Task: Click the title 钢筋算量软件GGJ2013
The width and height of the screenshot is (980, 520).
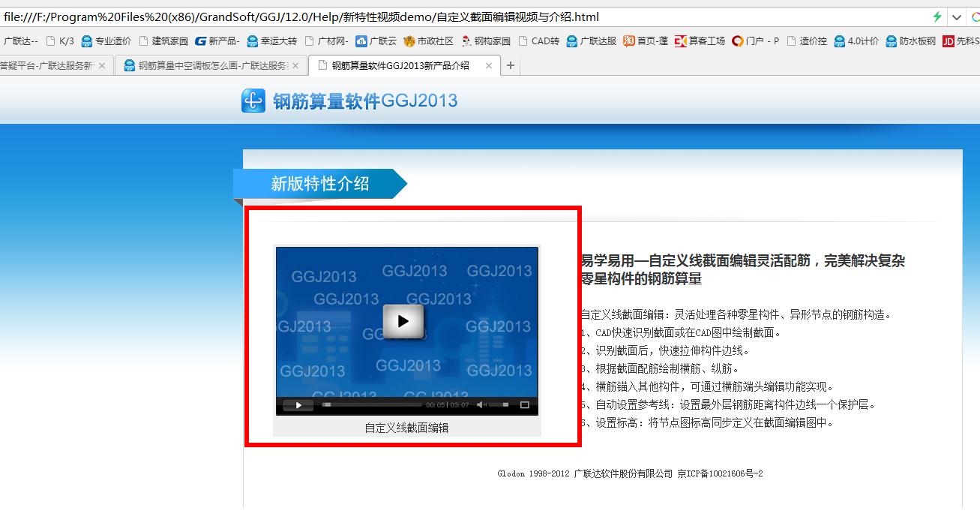Action: click(x=365, y=101)
